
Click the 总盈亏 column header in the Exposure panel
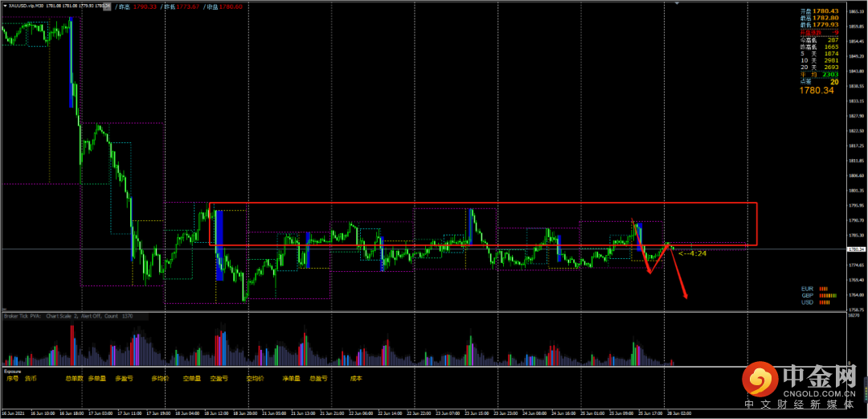pyautogui.click(x=318, y=379)
